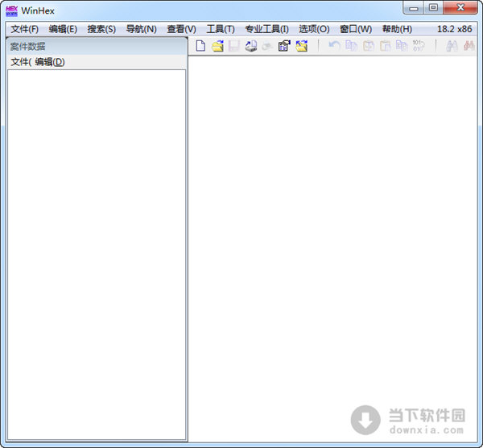The image size is (483, 448).
Task: Click the Copy into new file icon
Action: (x=402, y=46)
